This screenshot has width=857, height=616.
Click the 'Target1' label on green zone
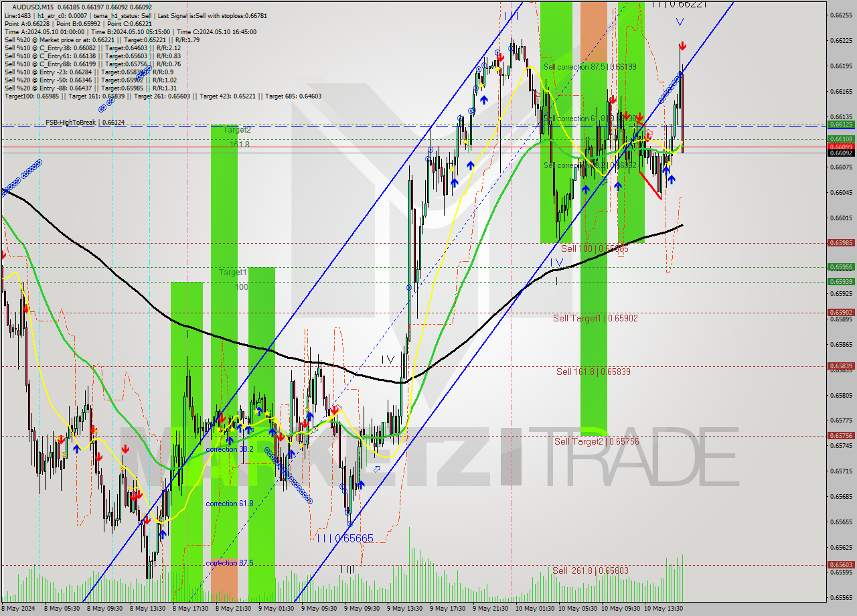point(233,273)
